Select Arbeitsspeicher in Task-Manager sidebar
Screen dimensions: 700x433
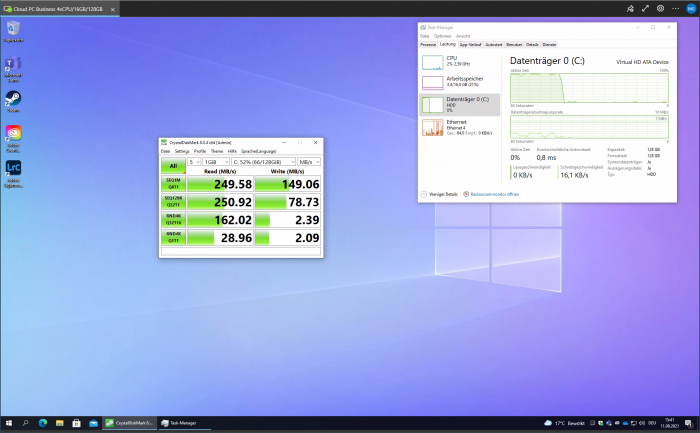point(460,82)
